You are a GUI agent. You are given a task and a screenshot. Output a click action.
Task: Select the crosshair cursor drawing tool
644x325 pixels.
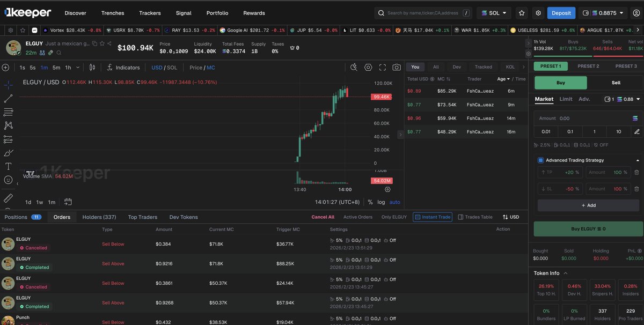pos(8,85)
